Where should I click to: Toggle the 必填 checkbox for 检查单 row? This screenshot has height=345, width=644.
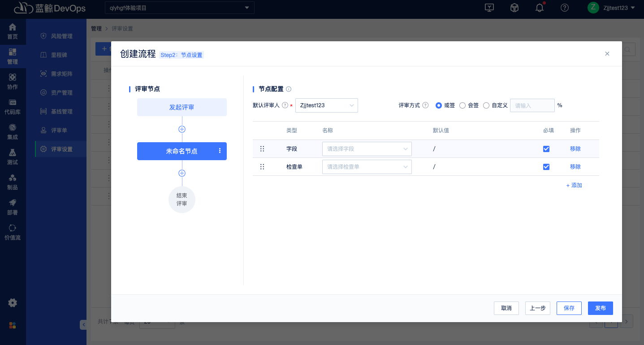[x=546, y=167]
